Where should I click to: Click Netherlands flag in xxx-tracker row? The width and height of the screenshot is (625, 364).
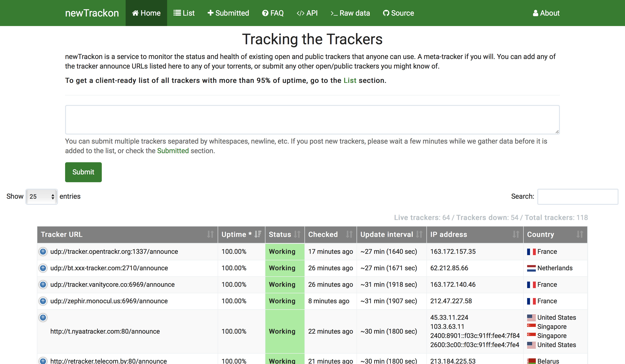[531, 268]
